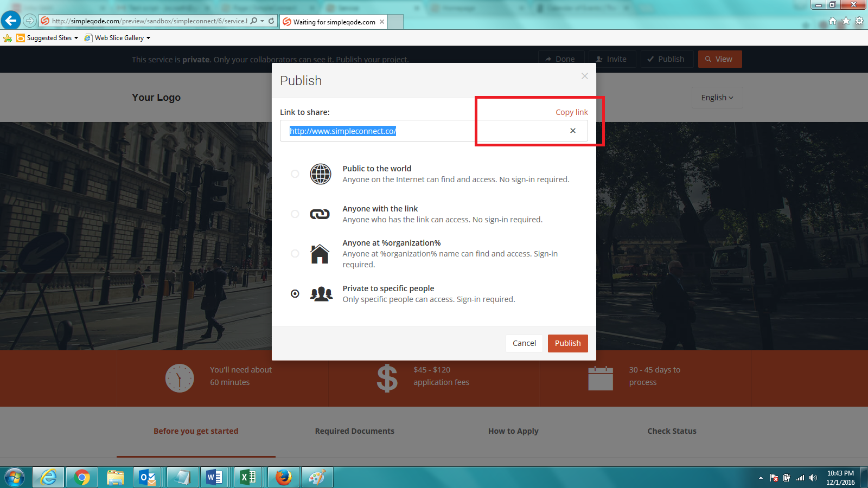Image resolution: width=868 pixels, height=488 pixels.
Task: Click the dollar sign icon for application fees
Action: coord(387,378)
